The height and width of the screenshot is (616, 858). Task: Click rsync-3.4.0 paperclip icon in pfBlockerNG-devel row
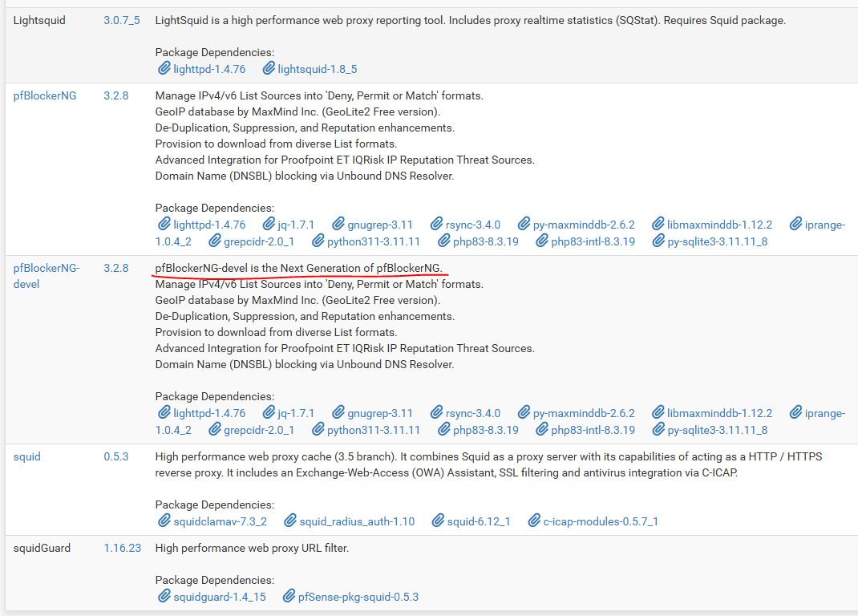point(436,412)
